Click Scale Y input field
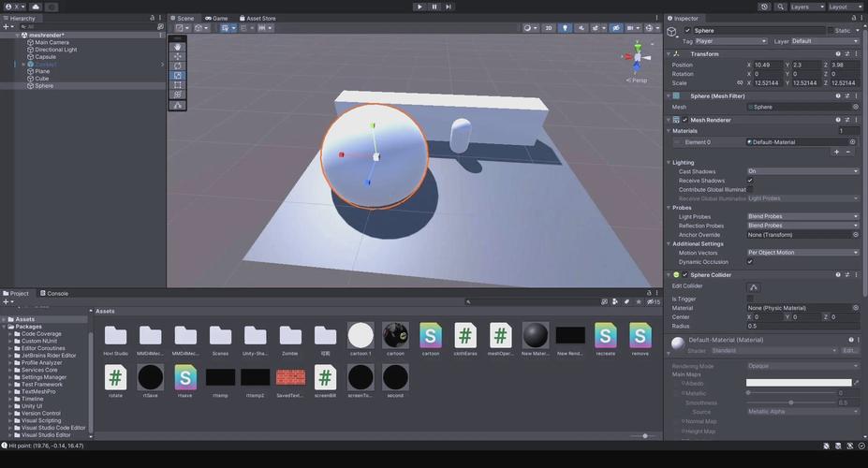This screenshot has width=868, height=468. point(806,83)
